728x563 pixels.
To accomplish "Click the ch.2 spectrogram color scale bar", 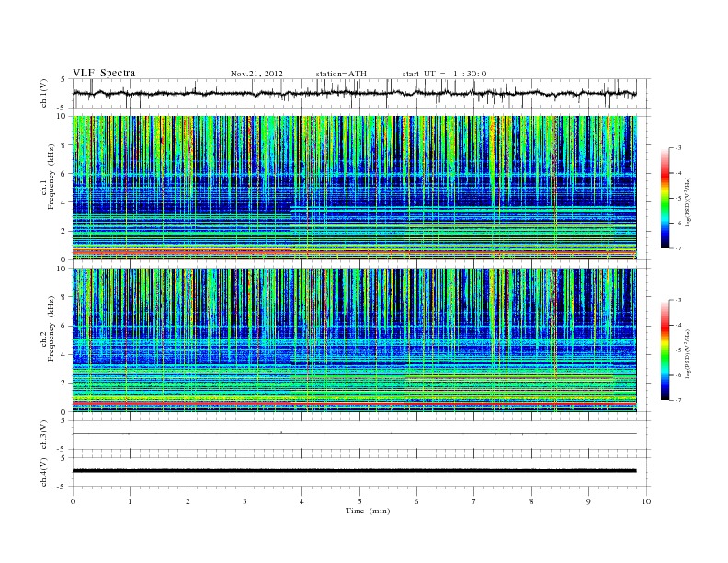I will (665, 350).
